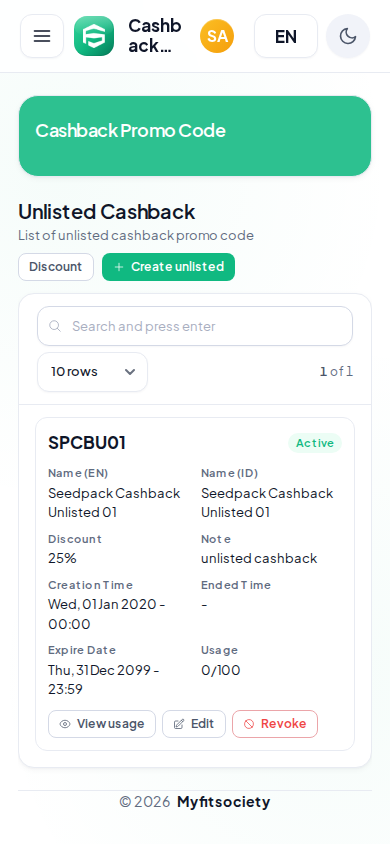
Task: Select the Discount tab button
Action: (x=56, y=267)
